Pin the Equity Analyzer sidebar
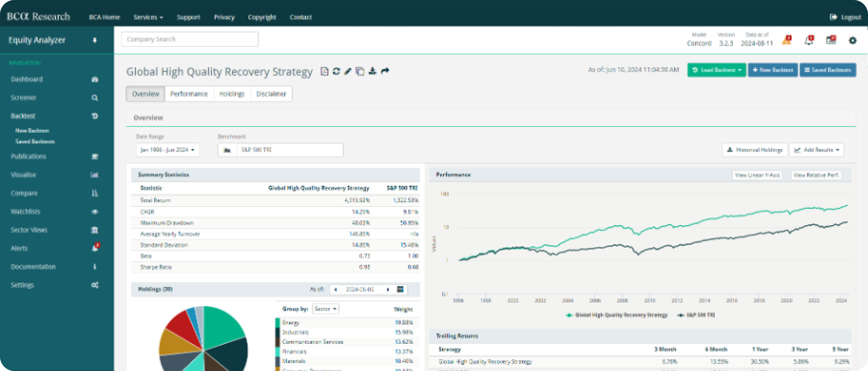 coord(95,40)
